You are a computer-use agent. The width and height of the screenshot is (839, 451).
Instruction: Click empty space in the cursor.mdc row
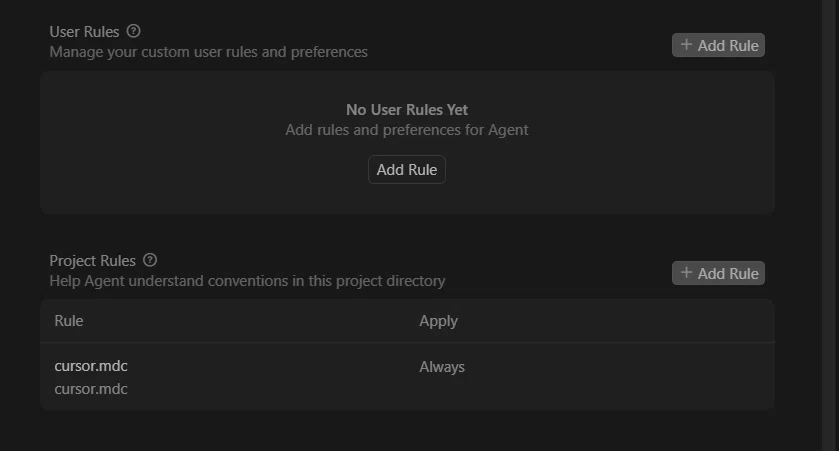point(615,377)
